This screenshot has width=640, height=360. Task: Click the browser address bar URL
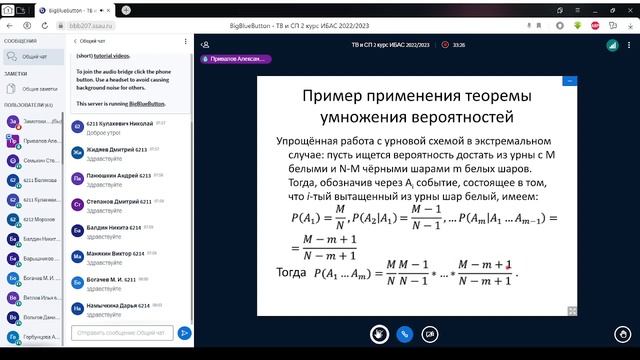[x=90, y=26]
